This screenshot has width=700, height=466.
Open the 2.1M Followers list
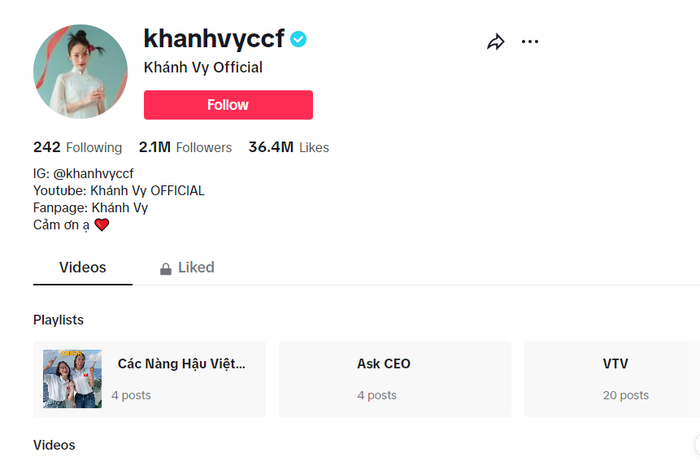[x=185, y=147]
